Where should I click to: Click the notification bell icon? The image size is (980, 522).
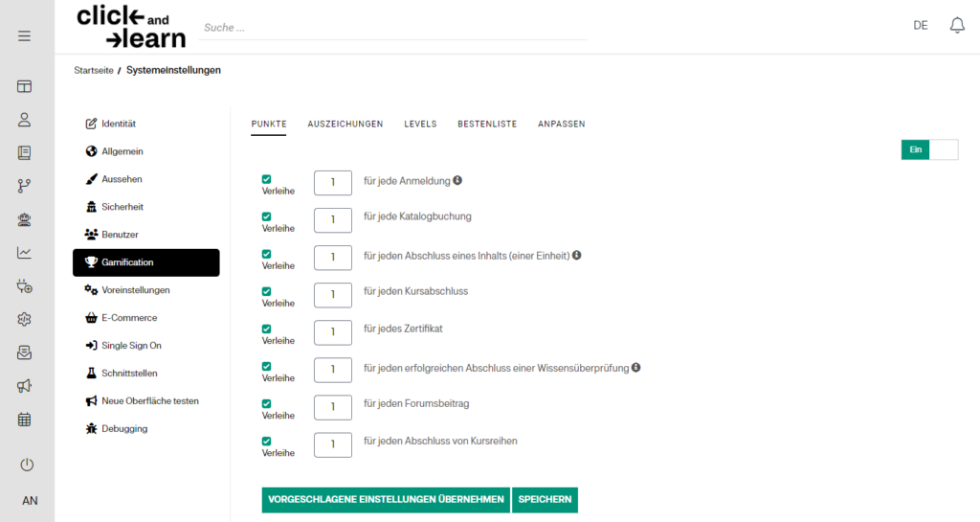point(957,25)
